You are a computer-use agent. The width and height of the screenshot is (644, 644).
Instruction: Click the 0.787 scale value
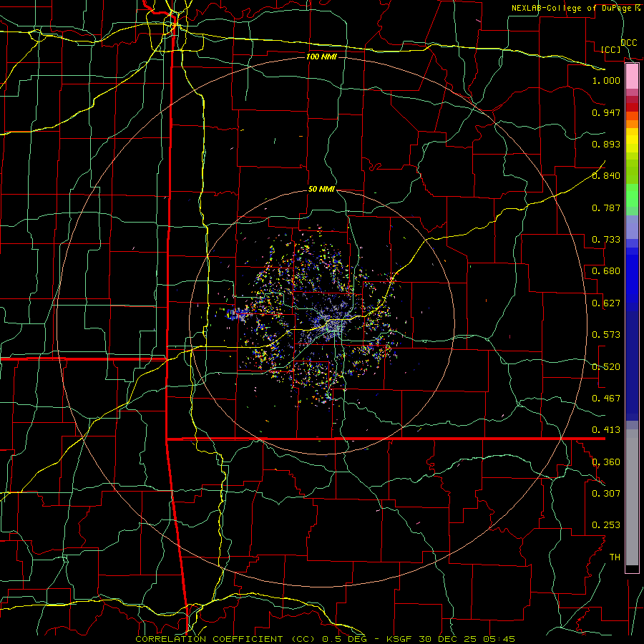pyautogui.click(x=606, y=208)
